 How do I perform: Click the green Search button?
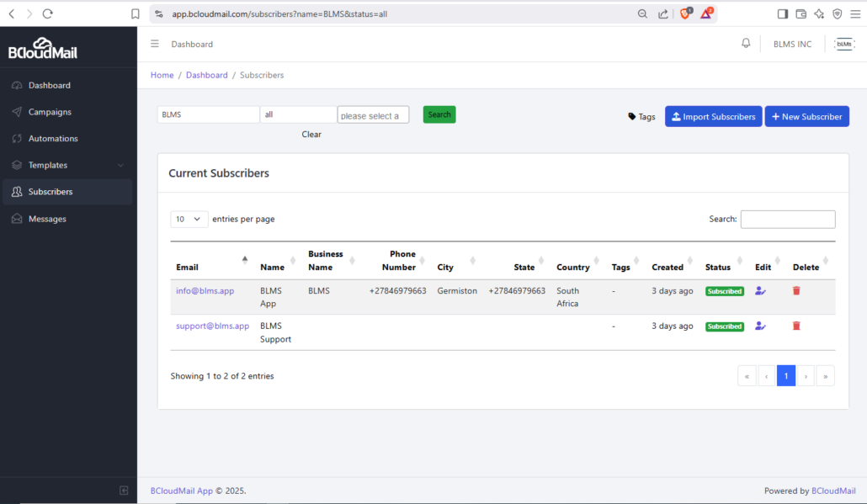[x=439, y=114]
